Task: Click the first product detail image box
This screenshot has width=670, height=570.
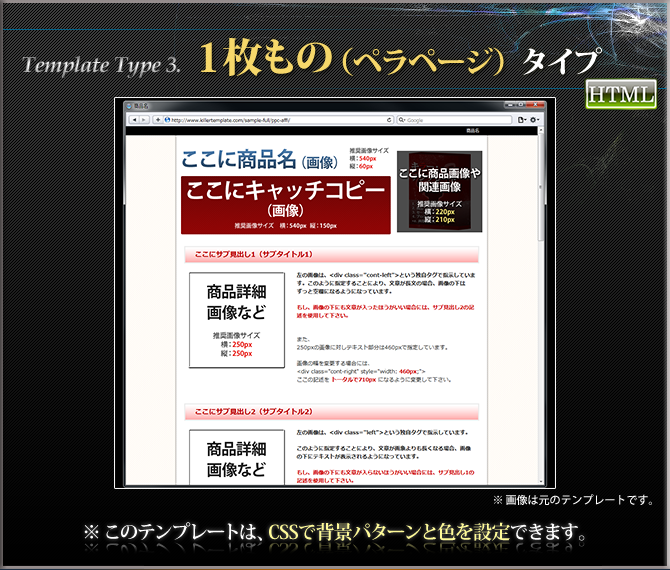Action: [x=237, y=320]
